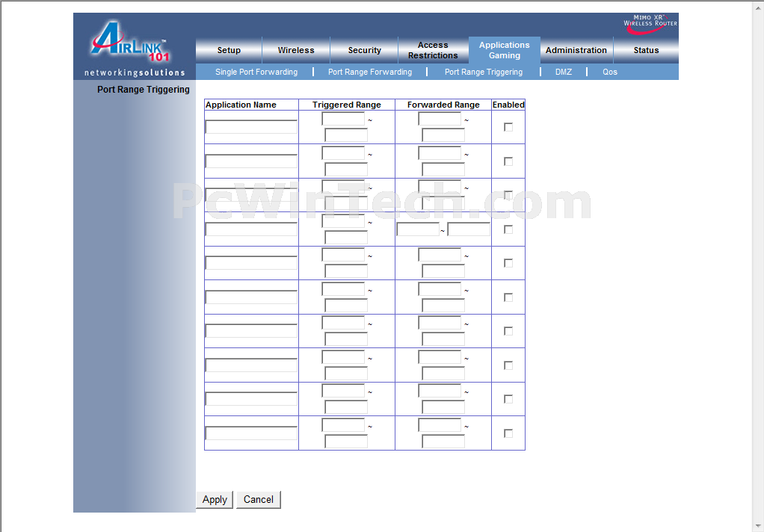The width and height of the screenshot is (764, 532).
Task: Enable the ninth row's checkbox
Action: (508, 399)
